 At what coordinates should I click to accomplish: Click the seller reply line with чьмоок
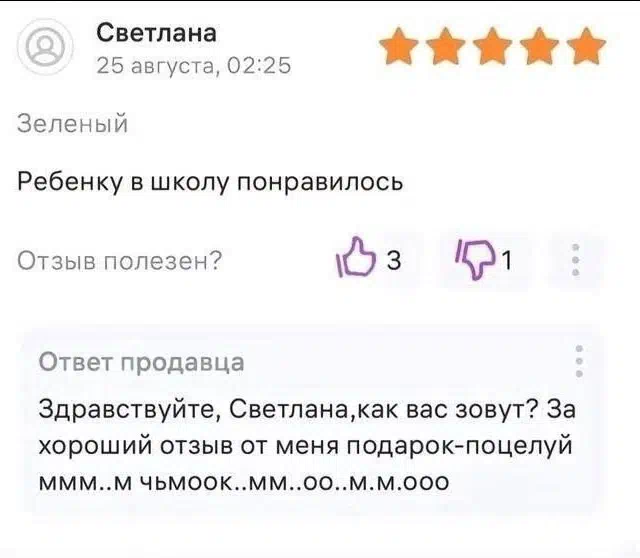244,482
